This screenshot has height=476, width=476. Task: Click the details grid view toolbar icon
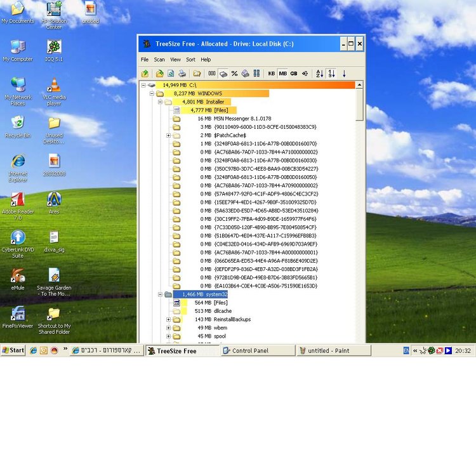tap(256, 74)
